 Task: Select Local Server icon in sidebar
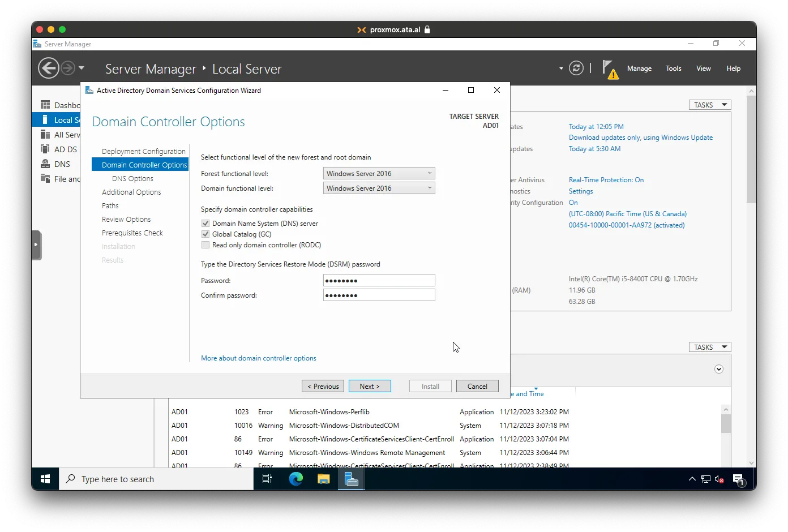(45, 120)
